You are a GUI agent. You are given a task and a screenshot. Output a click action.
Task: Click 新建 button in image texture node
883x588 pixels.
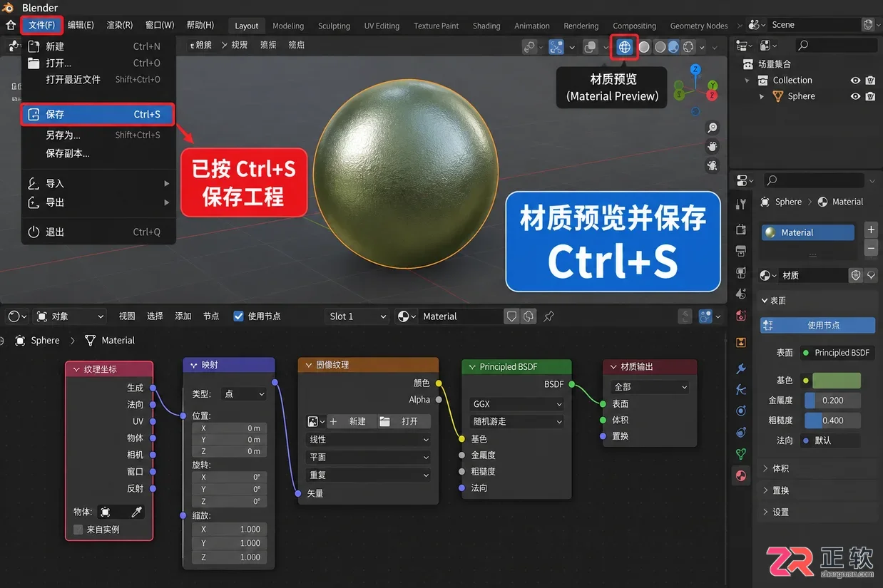[x=350, y=421]
